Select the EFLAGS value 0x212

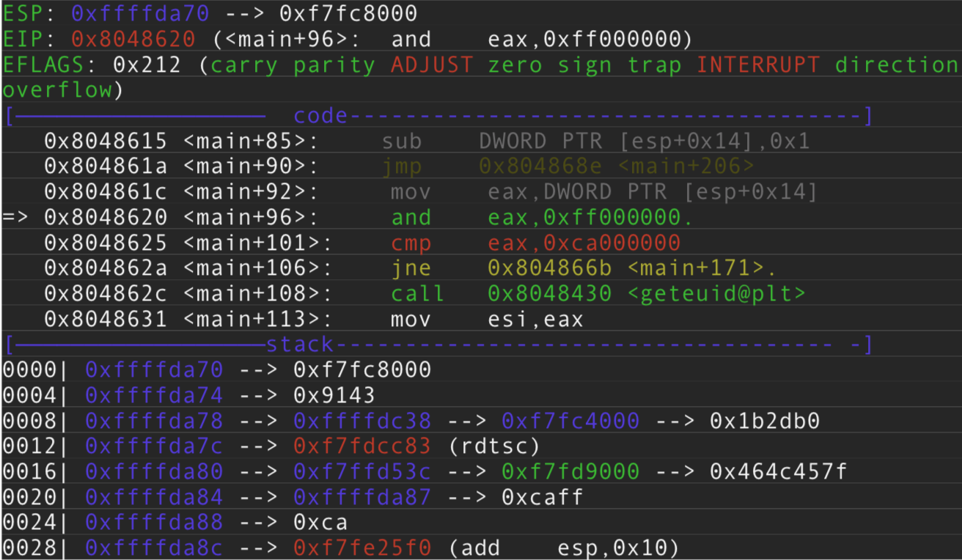coord(147,65)
